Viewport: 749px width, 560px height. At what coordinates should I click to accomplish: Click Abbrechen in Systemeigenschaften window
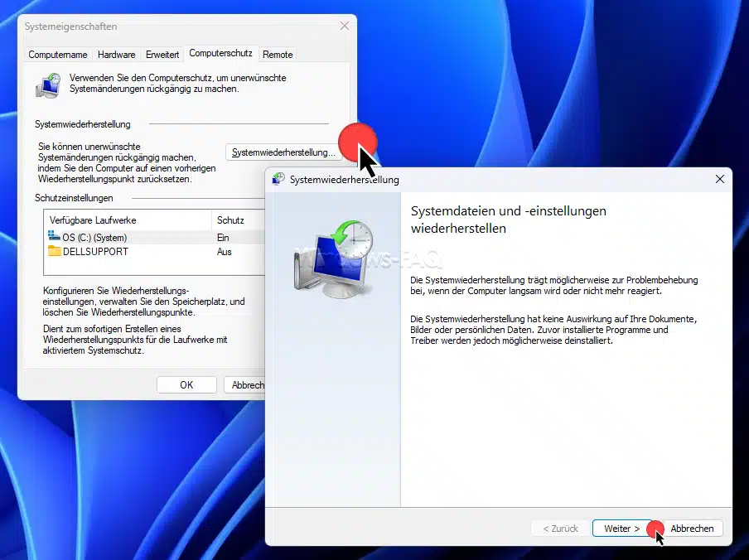click(244, 384)
